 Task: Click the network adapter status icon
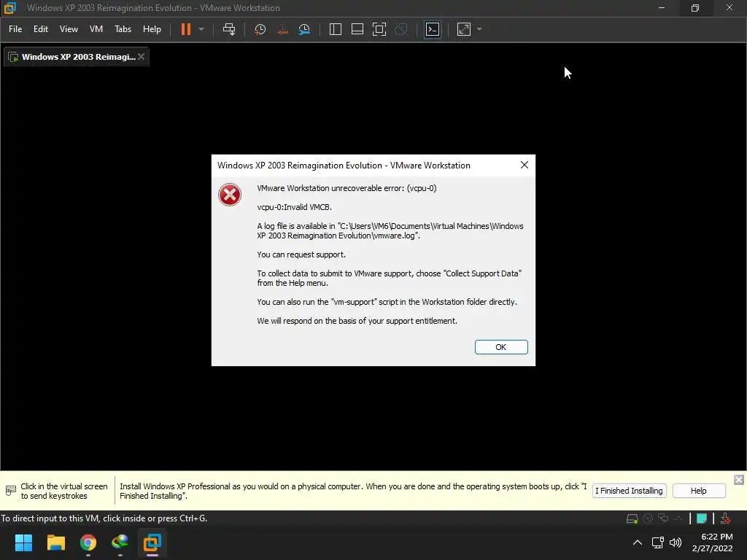663,518
